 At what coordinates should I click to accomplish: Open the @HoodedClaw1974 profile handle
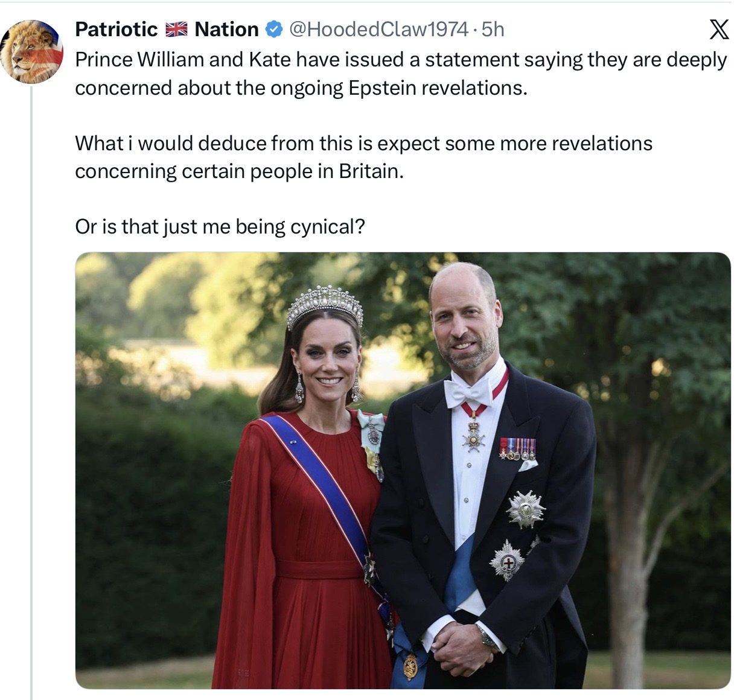click(378, 29)
